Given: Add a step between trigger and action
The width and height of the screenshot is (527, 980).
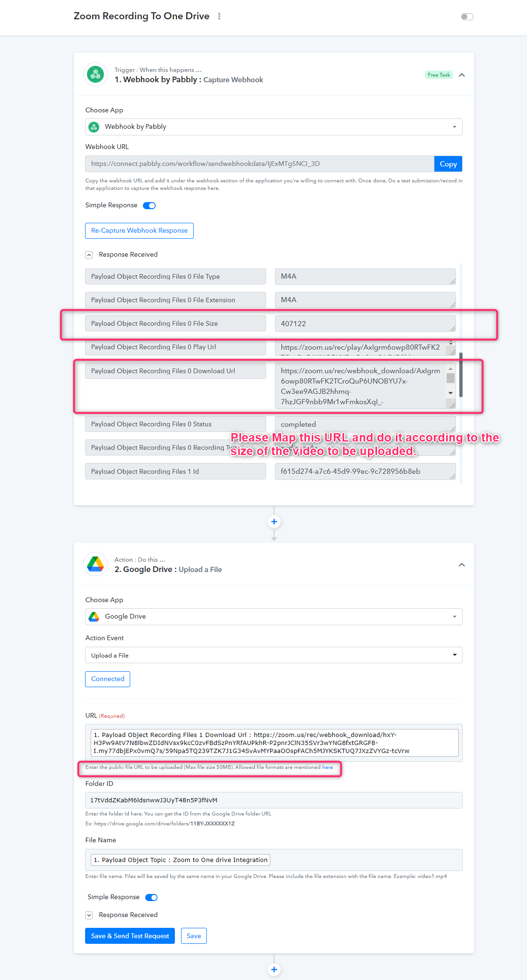Looking at the screenshot, I should tap(274, 522).
